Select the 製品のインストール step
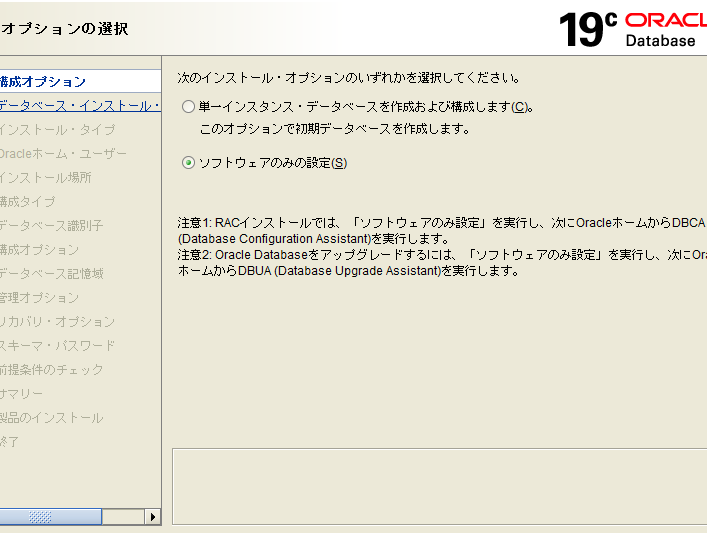 (52, 418)
